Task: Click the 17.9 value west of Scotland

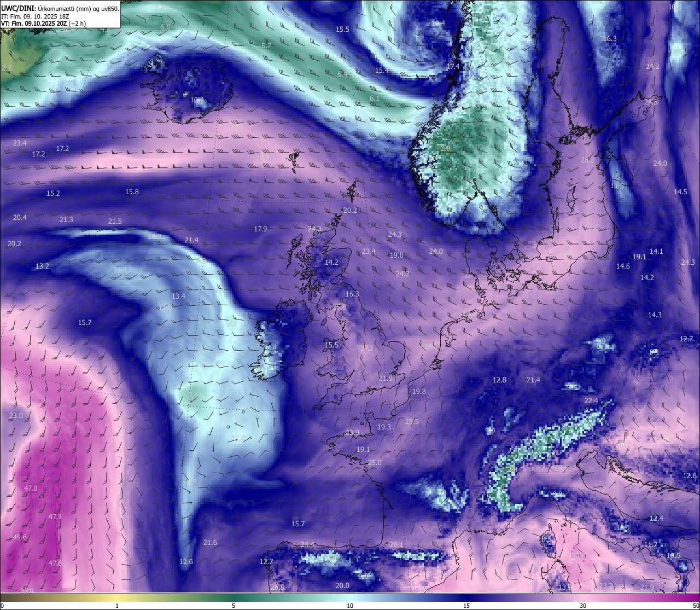Action: tap(260, 229)
